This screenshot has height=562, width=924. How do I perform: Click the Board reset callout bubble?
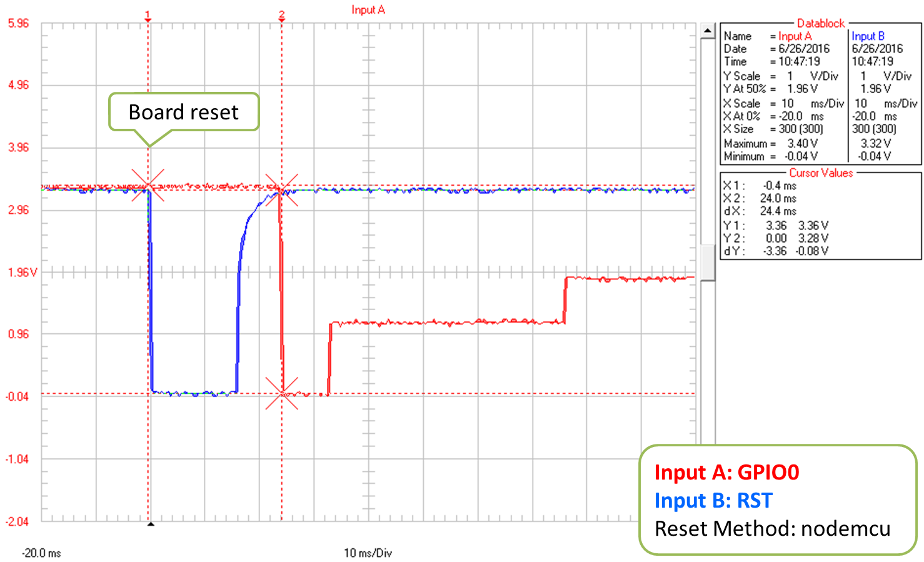coord(183,113)
